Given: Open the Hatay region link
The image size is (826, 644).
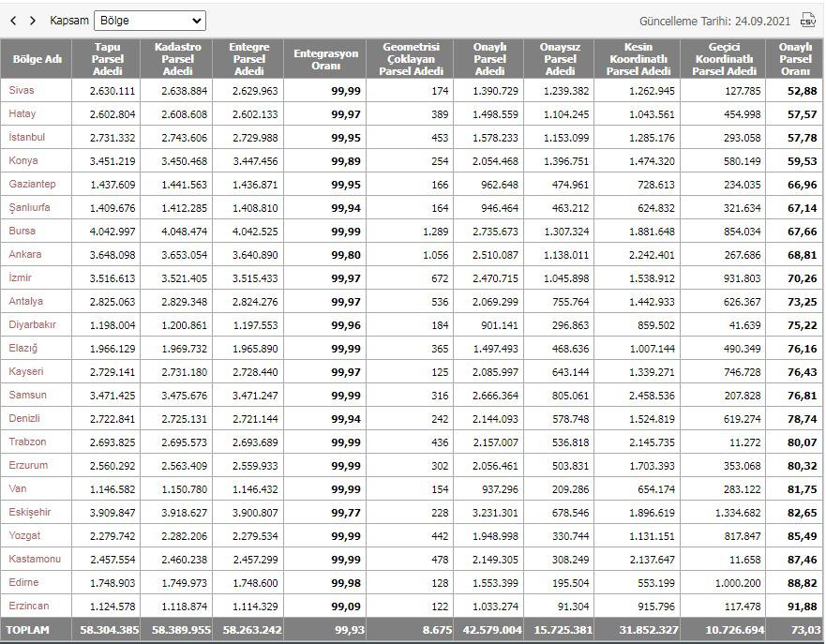Looking at the screenshot, I should 23,113.
